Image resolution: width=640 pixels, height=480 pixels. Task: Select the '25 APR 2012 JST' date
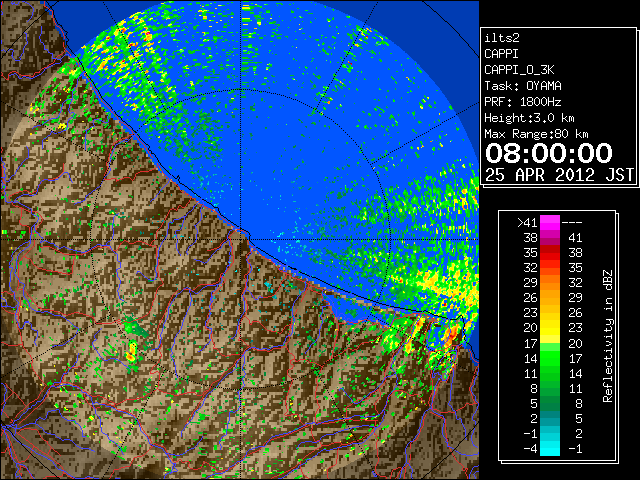point(559,175)
